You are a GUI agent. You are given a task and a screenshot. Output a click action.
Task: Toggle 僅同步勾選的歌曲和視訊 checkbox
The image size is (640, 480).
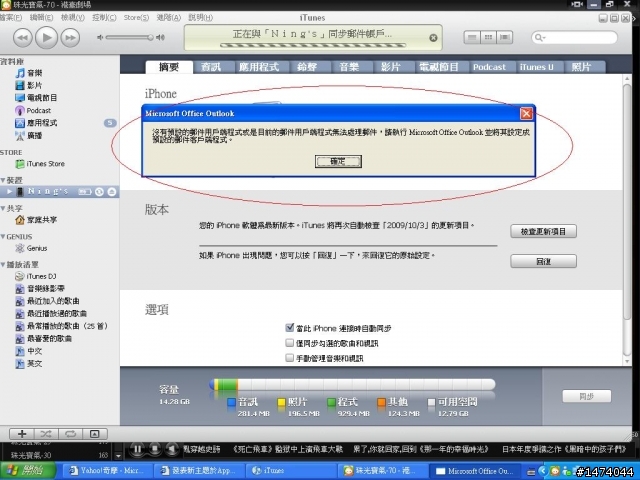click(x=290, y=343)
